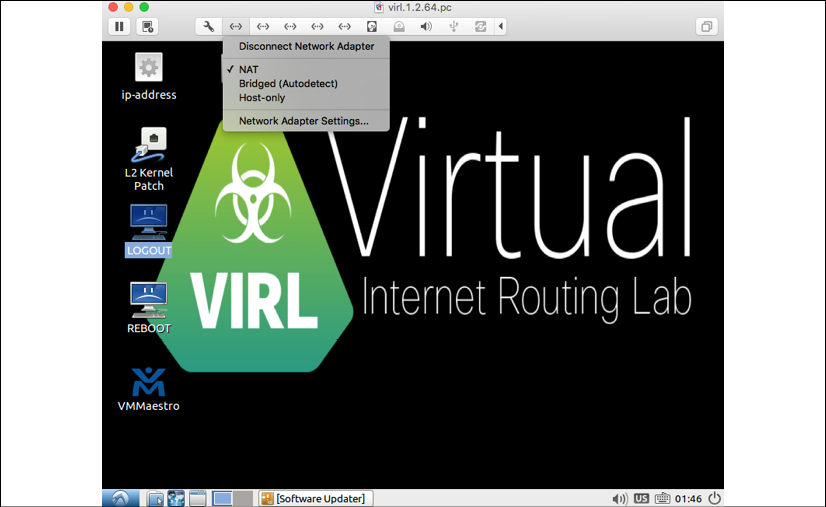826x507 pixels.
Task: Pause the virtual machine
Action: (x=120, y=26)
